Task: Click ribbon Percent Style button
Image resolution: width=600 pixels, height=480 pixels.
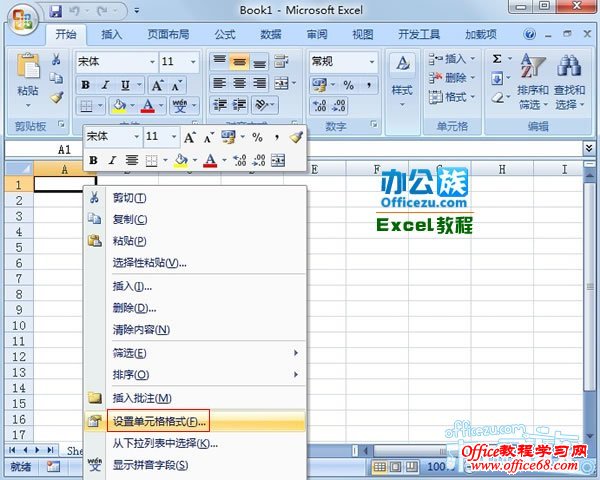Action: coord(349,85)
